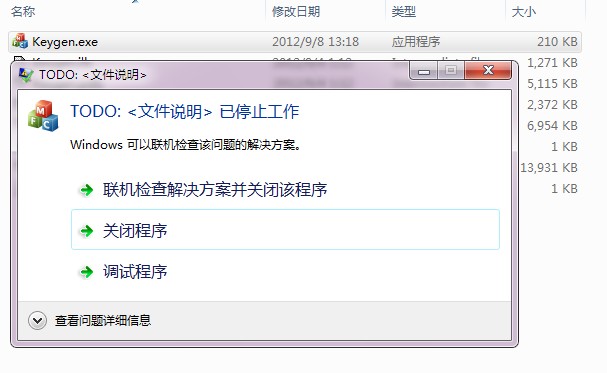Close the TODO crash dialog with the X
607x373 pixels.
(x=488, y=70)
